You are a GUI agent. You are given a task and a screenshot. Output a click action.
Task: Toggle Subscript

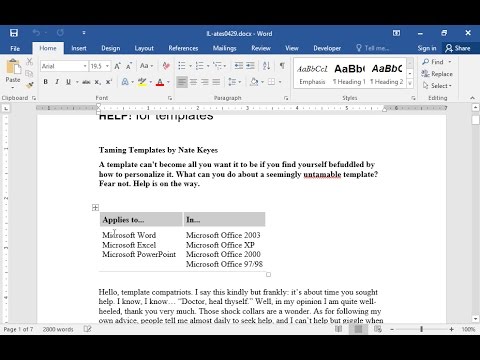pos(97,82)
